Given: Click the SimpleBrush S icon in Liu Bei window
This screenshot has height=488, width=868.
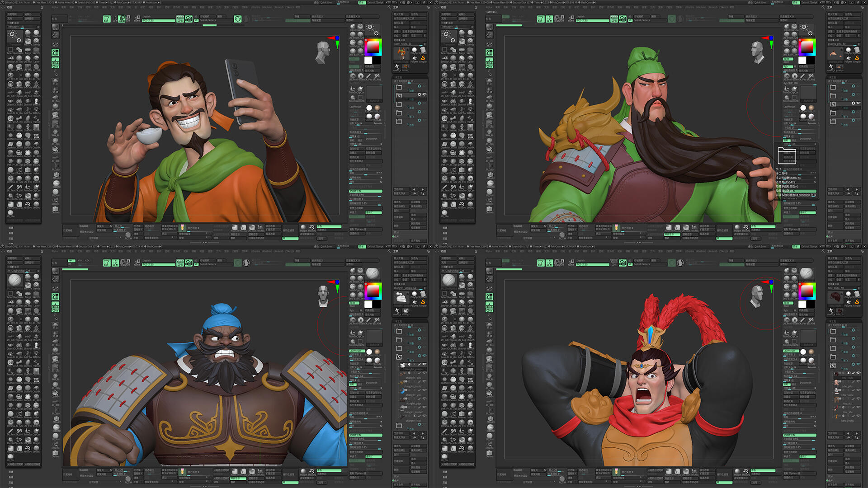Looking at the screenshot, I should click(423, 58).
